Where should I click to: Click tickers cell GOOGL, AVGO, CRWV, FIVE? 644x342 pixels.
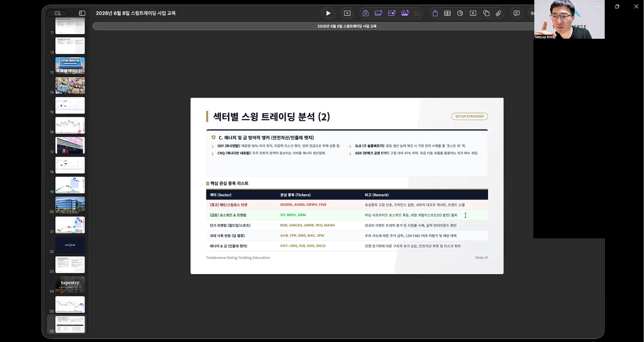303,205
